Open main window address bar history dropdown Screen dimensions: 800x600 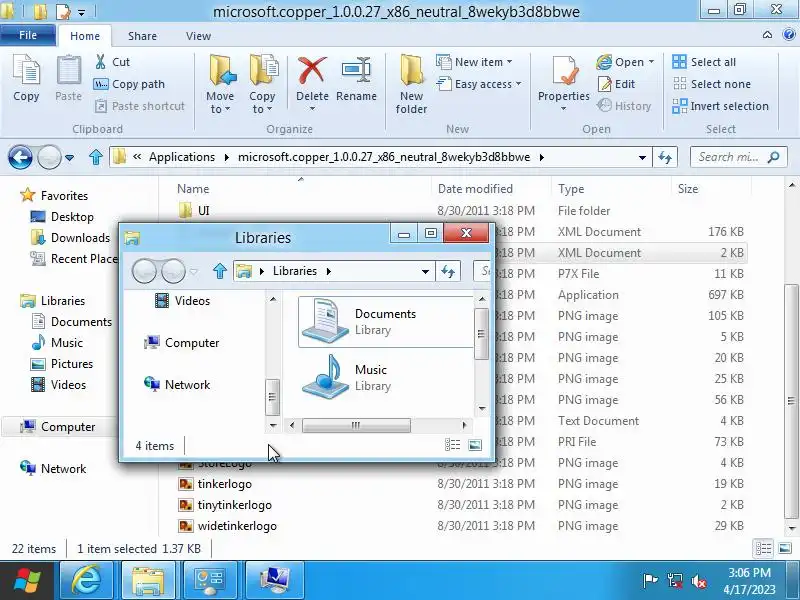point(642,158)
